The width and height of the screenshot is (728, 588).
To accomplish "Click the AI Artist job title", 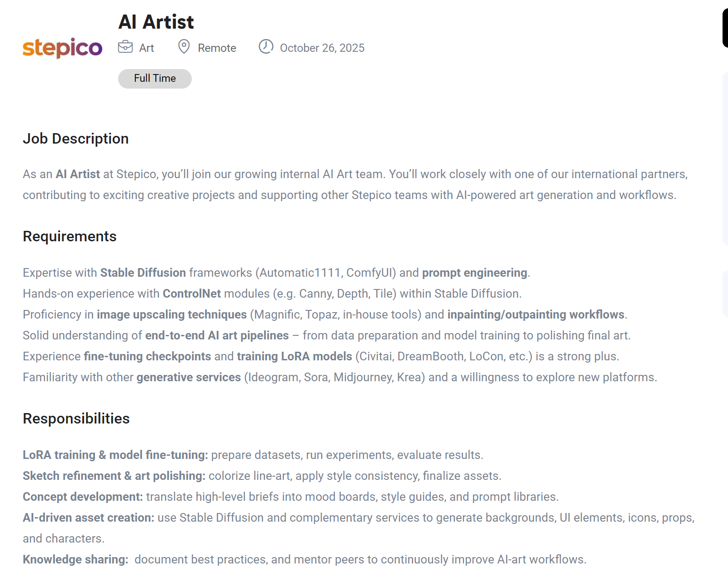I will pos(156,22).
